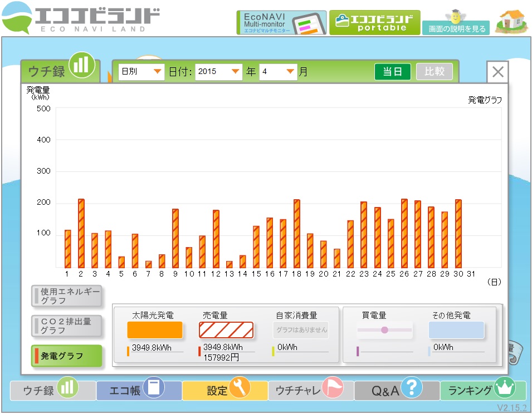
Task: Click the question mark icon on Q&A
Action: click(412, 387)
